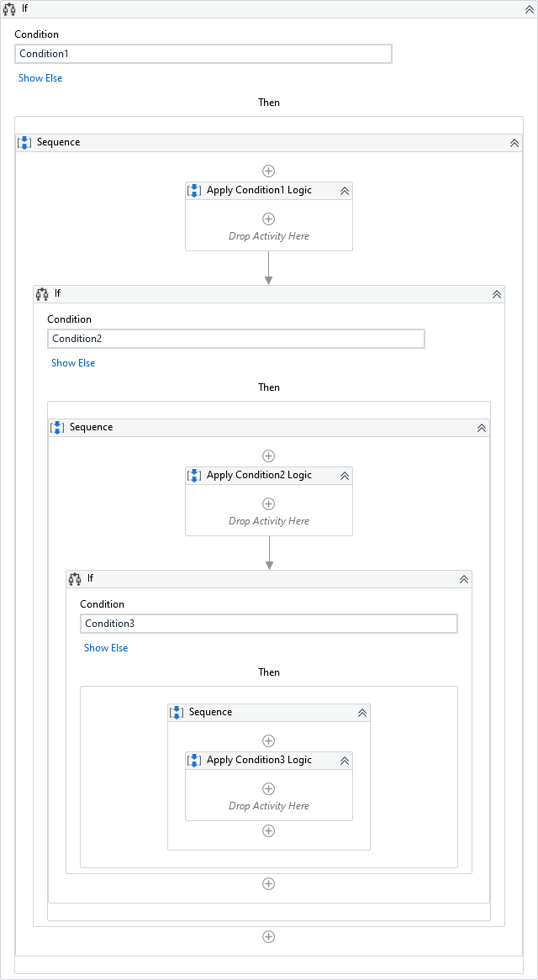Collapse the If activity containing Condition3
The image size is (538, 980).
click(x=463, y=579)
